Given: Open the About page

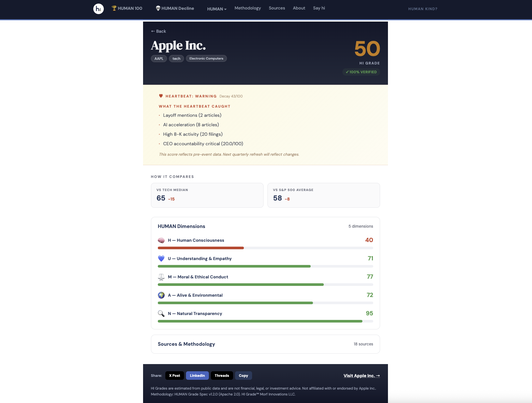Looking at the screenshot, I should (x=299, y=8).
